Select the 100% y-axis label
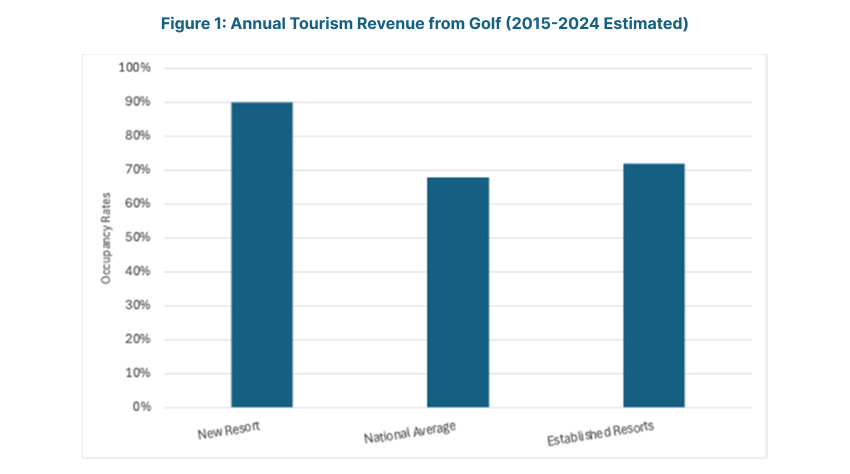 coord(134,68)
